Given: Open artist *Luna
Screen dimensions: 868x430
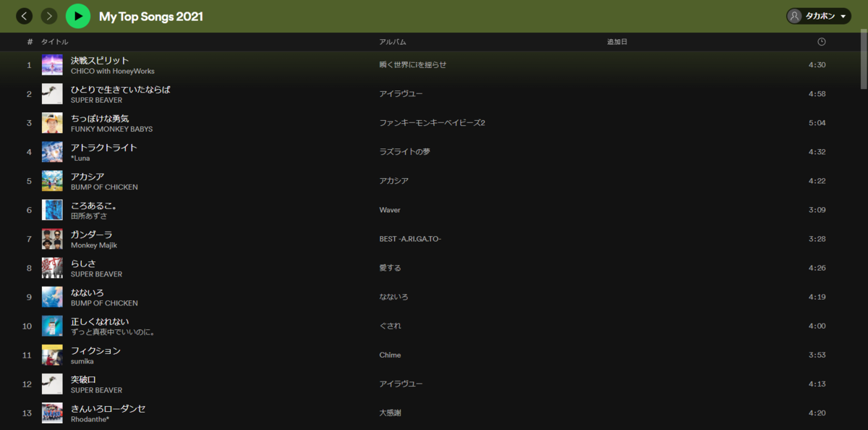Looking at the screenshot, I should pos(80,159).
